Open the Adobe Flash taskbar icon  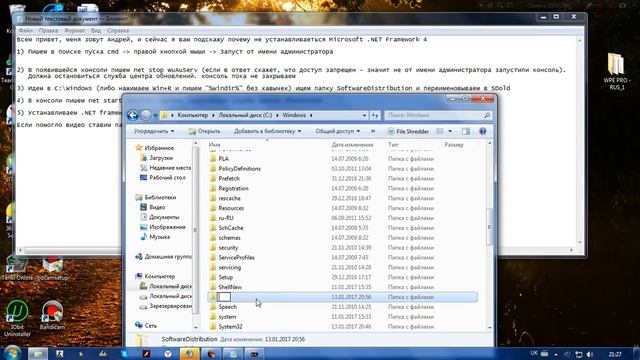[146, 354]
